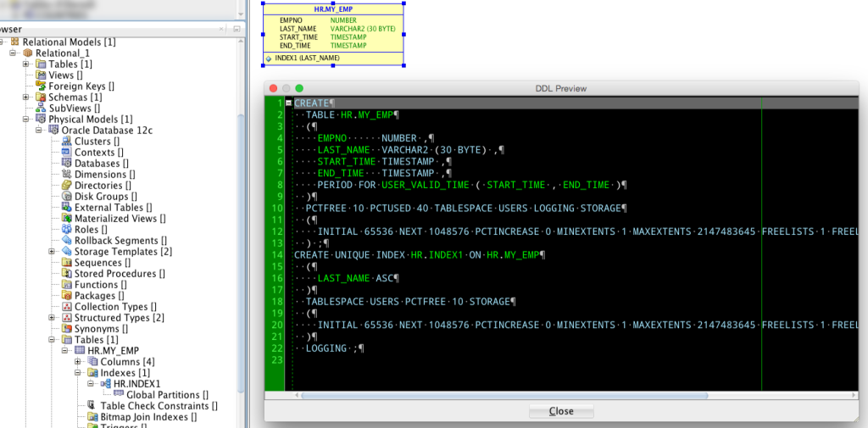Select the Columns [4] tree item

pos(127,362)
